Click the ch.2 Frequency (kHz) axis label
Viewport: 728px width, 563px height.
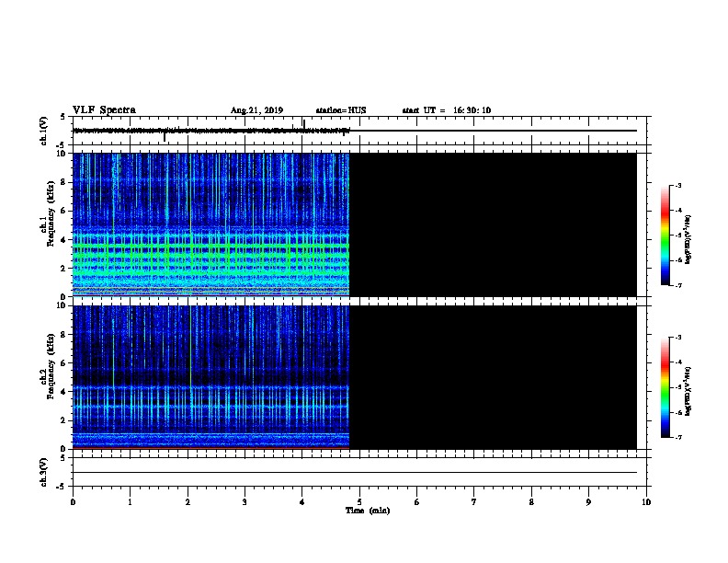pyautogui.click(x=47, y=366)
